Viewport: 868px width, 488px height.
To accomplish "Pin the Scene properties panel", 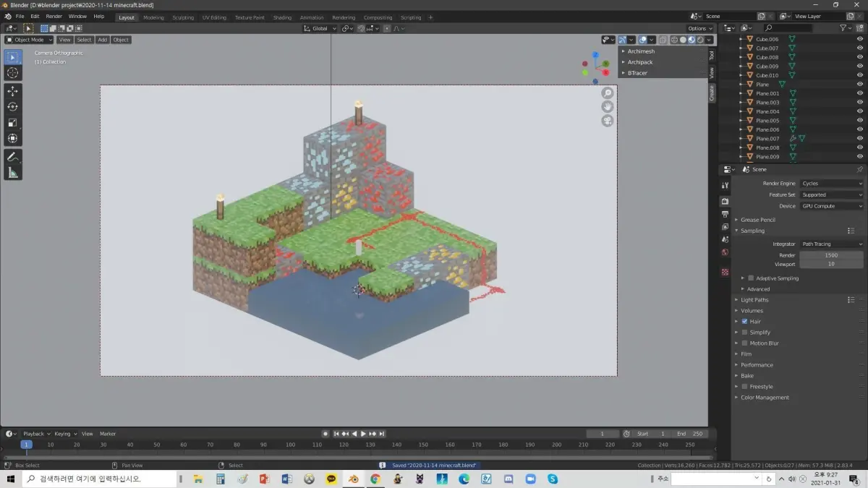I will [x=859, y=169].
